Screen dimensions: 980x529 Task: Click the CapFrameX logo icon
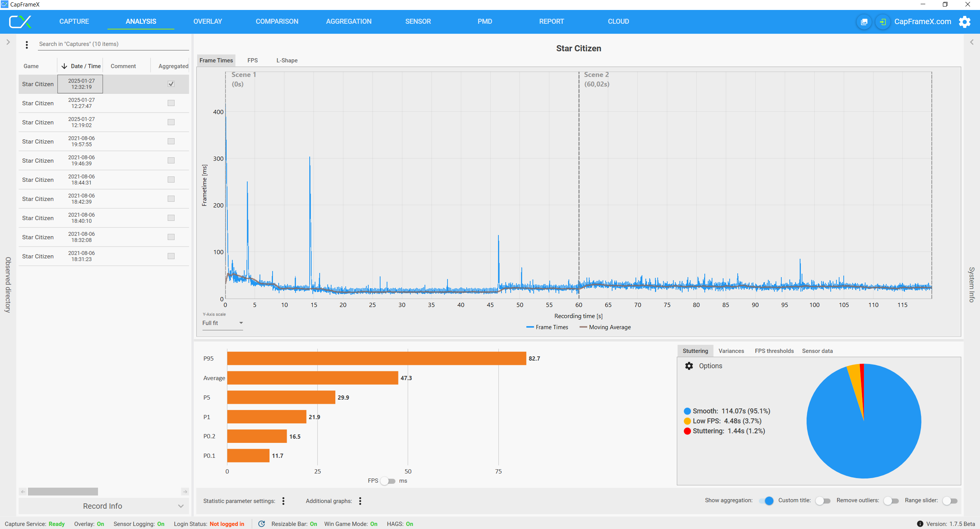pos(20,22)
